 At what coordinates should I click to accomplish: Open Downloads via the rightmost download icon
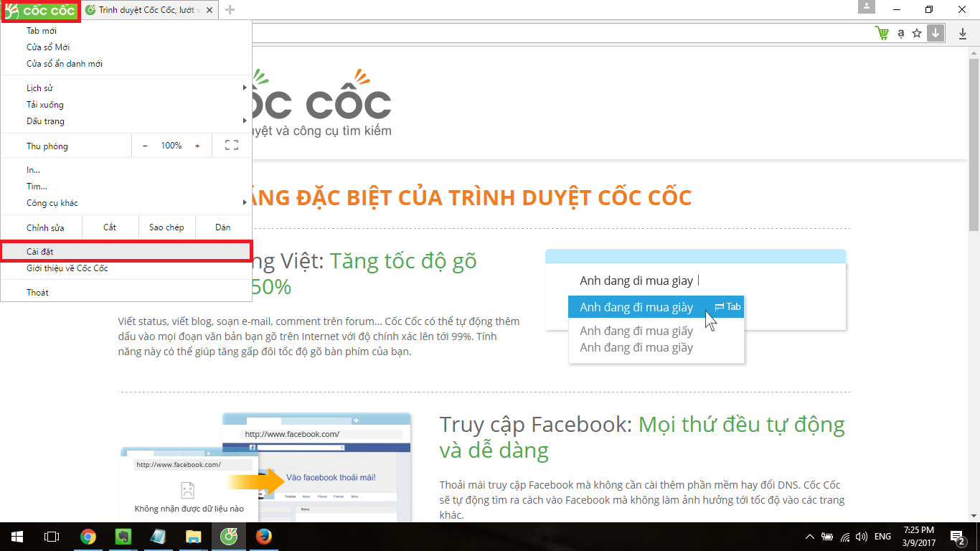(x=962, y=33)
